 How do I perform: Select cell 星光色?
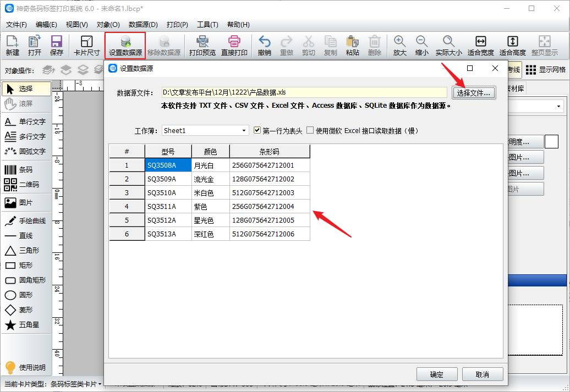[x=211, y=220]
